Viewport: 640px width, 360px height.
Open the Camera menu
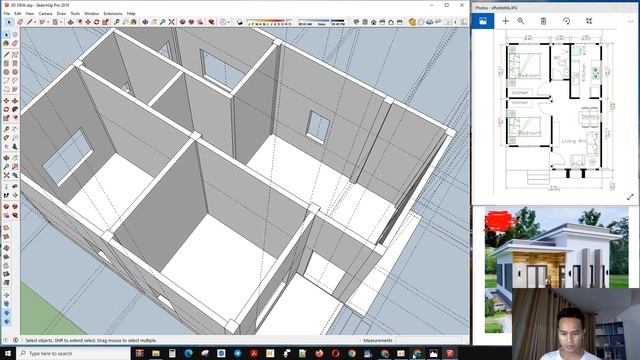[45, 13]
